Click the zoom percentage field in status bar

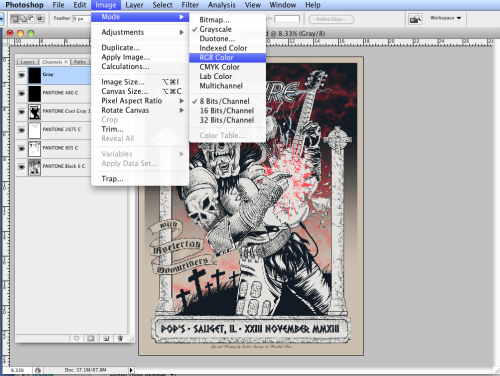point(17,370)
